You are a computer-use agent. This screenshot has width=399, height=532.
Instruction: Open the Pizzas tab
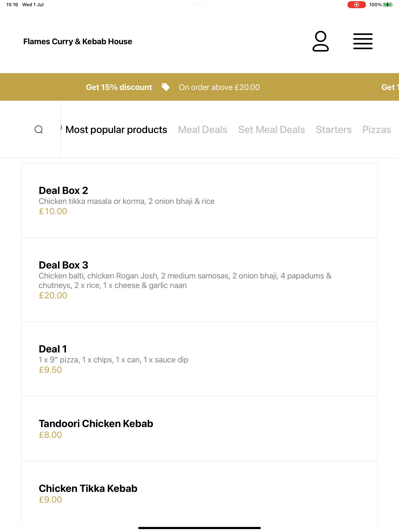click(x=377, y=130)
